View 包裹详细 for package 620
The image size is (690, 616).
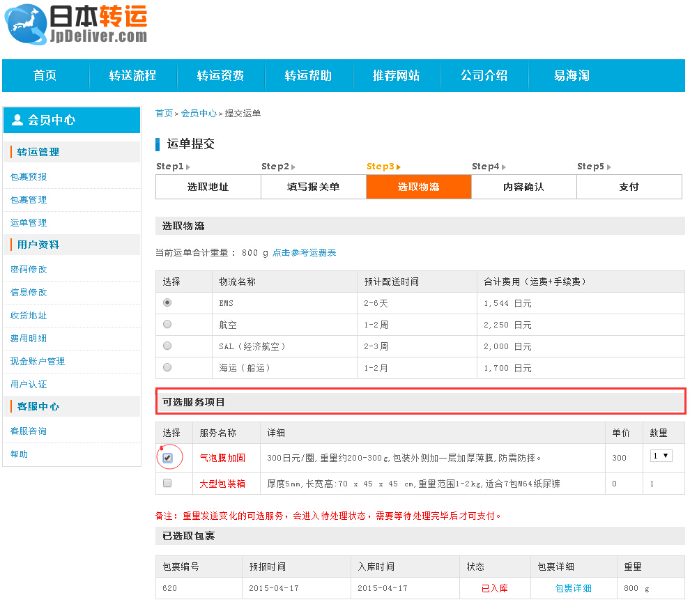[573, 587]
